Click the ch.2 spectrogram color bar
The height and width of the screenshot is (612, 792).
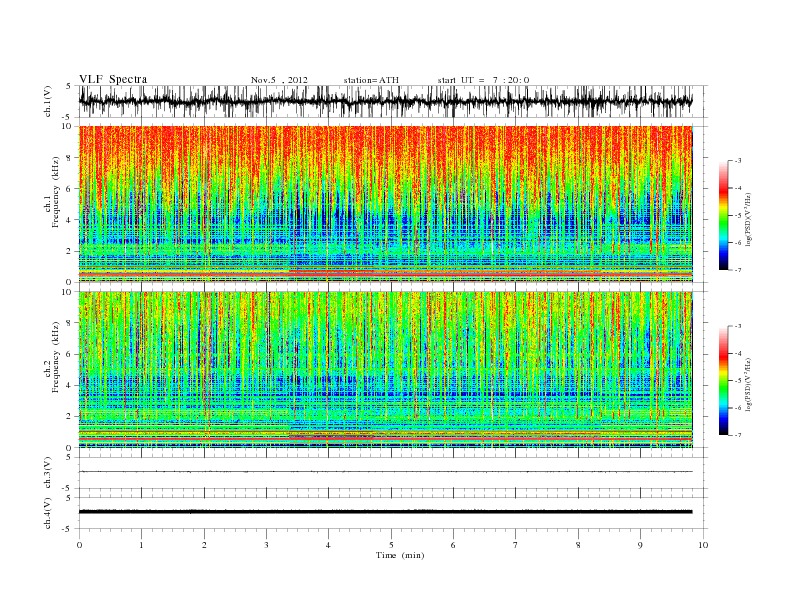pyautogui.click(x=723, y=381)
